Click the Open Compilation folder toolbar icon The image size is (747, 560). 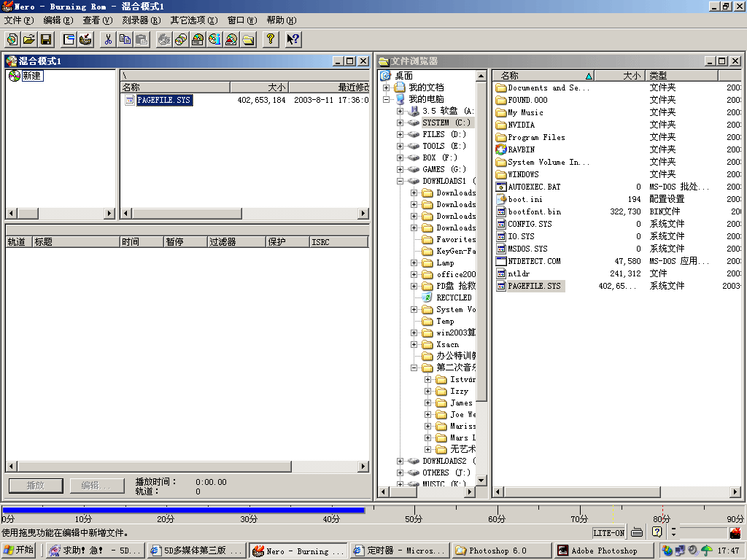point(29,39)
